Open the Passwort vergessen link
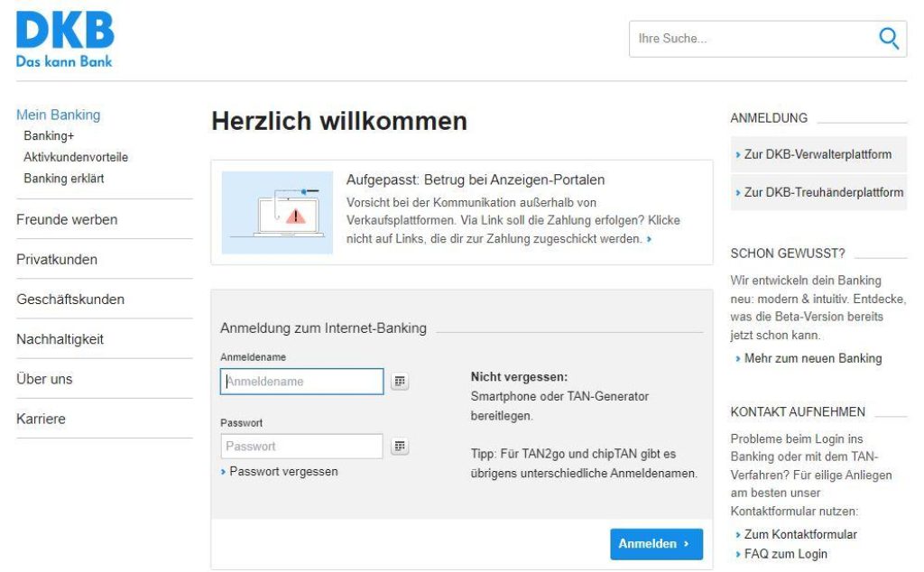 pyautogui.click(x=283, y=471)
